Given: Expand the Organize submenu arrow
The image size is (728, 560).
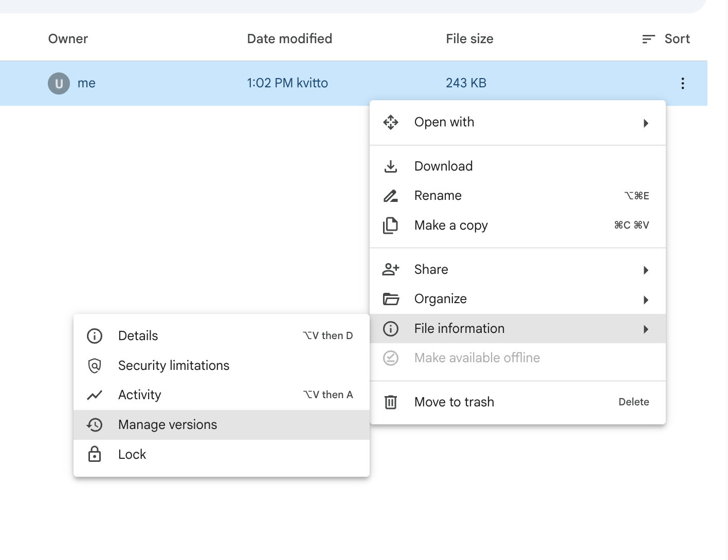Looking at the screenshot, I should coord(646,300).
